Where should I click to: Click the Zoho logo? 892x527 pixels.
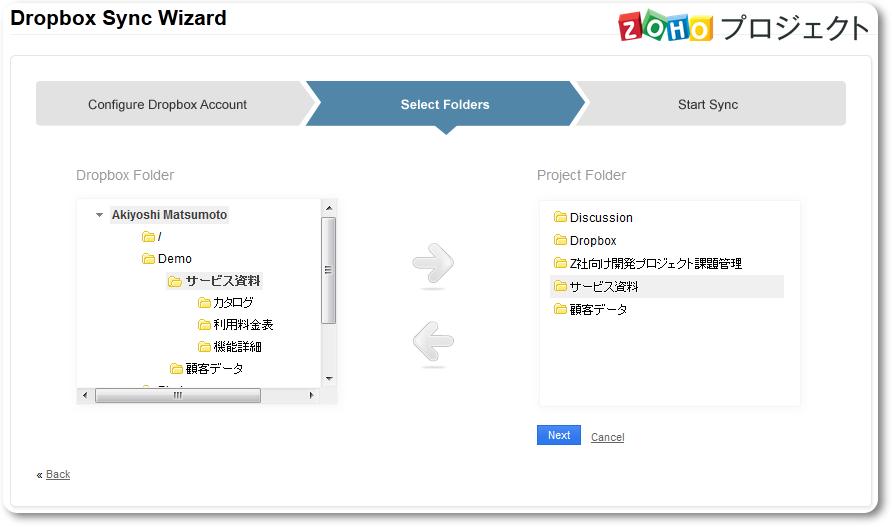[665, 27]
